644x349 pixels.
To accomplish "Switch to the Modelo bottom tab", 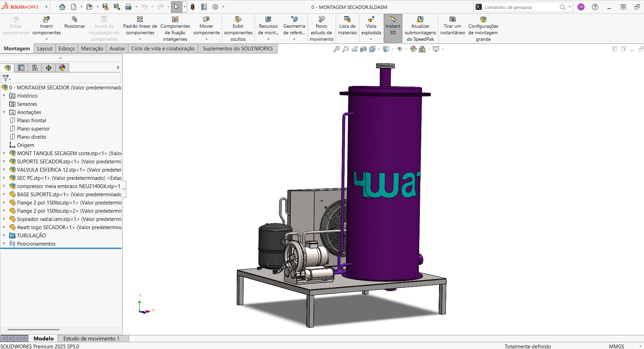I will point(43,338).
